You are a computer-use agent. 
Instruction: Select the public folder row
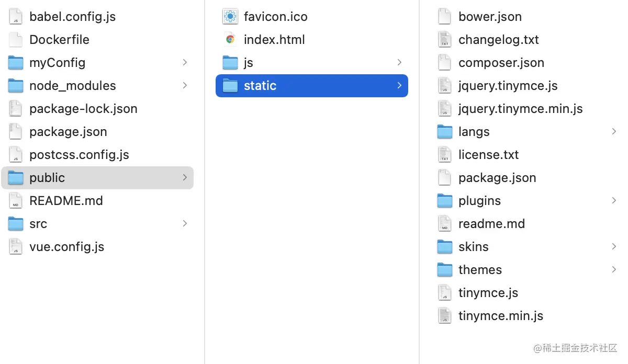click(x=97, y=178)
